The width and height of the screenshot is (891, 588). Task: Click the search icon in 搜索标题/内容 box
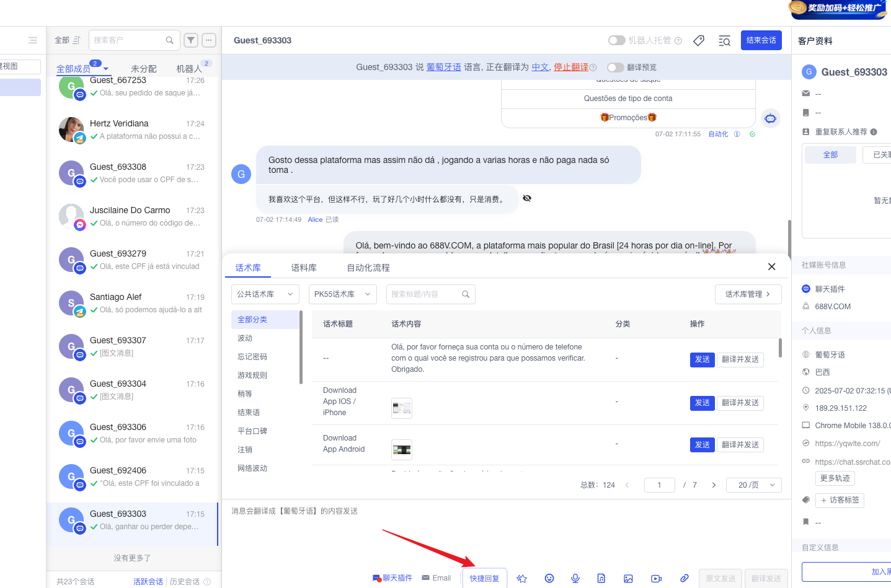466,294
